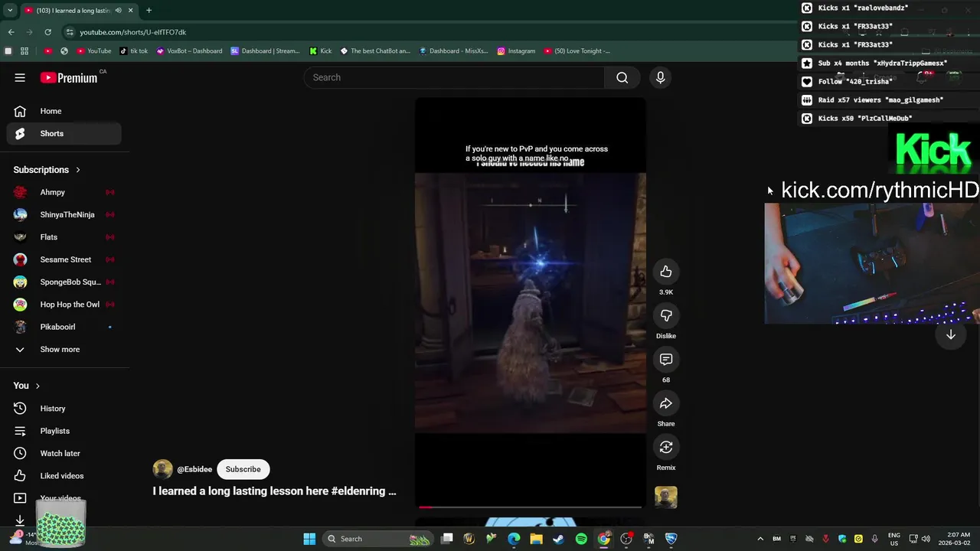The image size is (980, 551).
Task: Open ShinyaTheNinja channel subscription
Action: coord(64,214)
